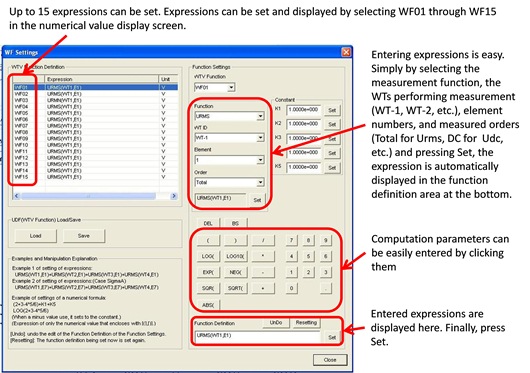The width and height of the screenshot is (530, 373).
Task: Click digit 3 on the keypad
Action: tap(326, 272)
